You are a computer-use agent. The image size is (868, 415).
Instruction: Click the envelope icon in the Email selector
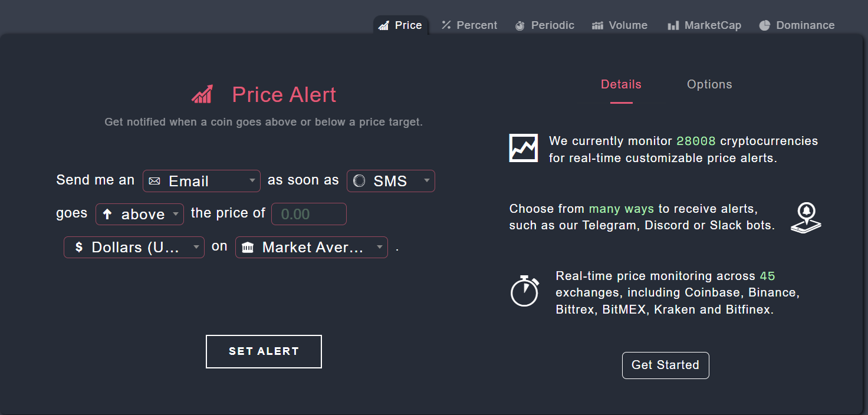pyautogui.click(x=154, y=181)
